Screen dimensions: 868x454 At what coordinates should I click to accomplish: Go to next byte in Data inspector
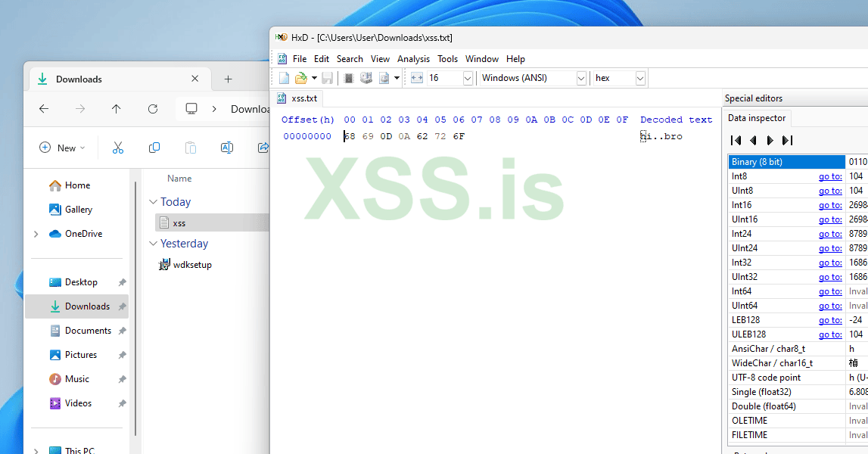tap(770, 141)
